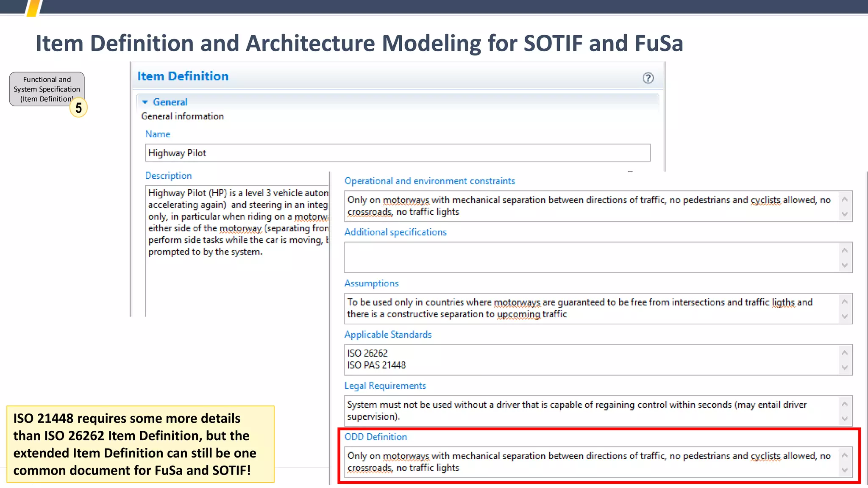Click the ISO PAS 21448 line
This screenshot has height=488, width=868.
coord(376,365)
